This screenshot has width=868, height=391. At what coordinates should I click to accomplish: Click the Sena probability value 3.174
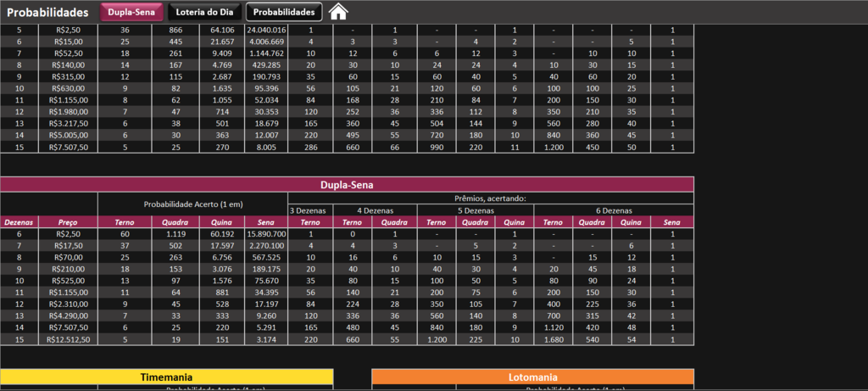coord(266,339)
